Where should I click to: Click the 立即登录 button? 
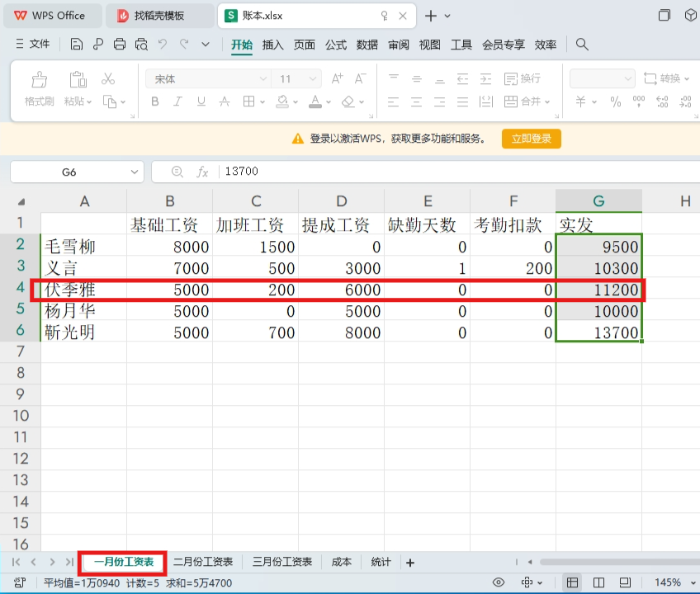tap(531, 139)
